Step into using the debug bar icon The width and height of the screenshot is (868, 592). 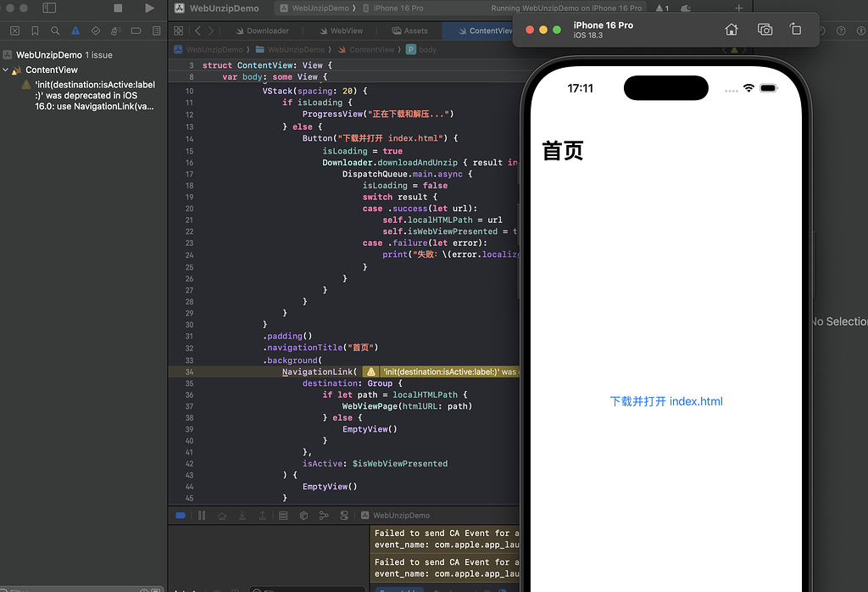[242, 515]
